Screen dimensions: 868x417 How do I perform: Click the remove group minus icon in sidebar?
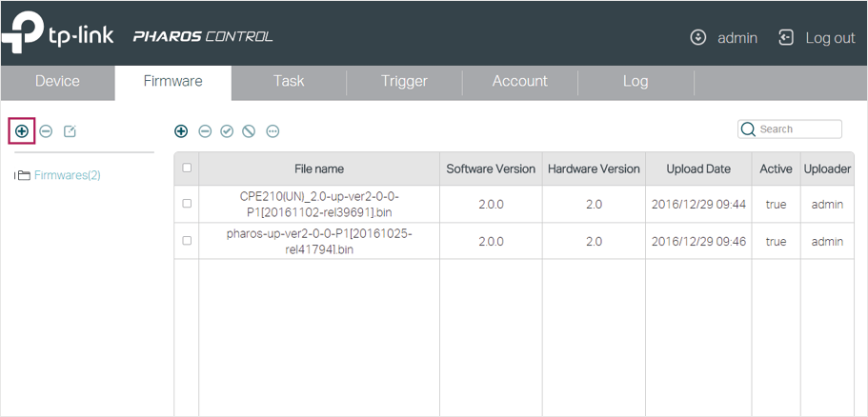(x=46, y=131)
